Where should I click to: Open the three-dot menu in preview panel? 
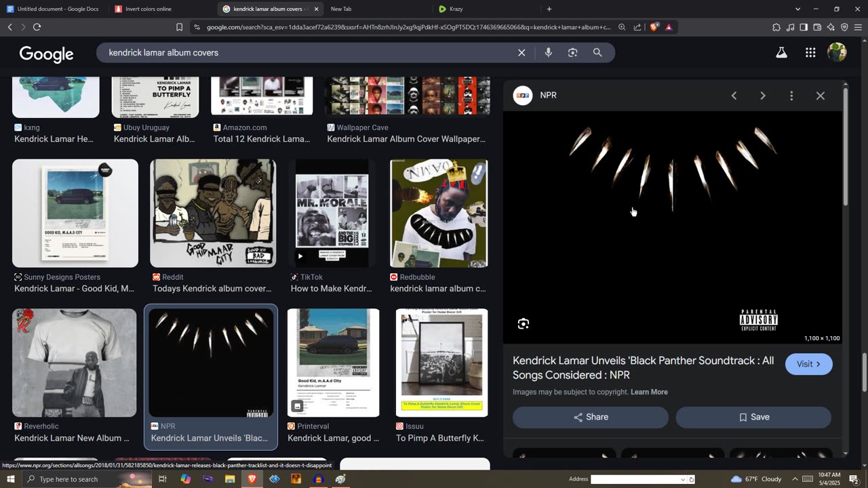(x=791, y=96)
